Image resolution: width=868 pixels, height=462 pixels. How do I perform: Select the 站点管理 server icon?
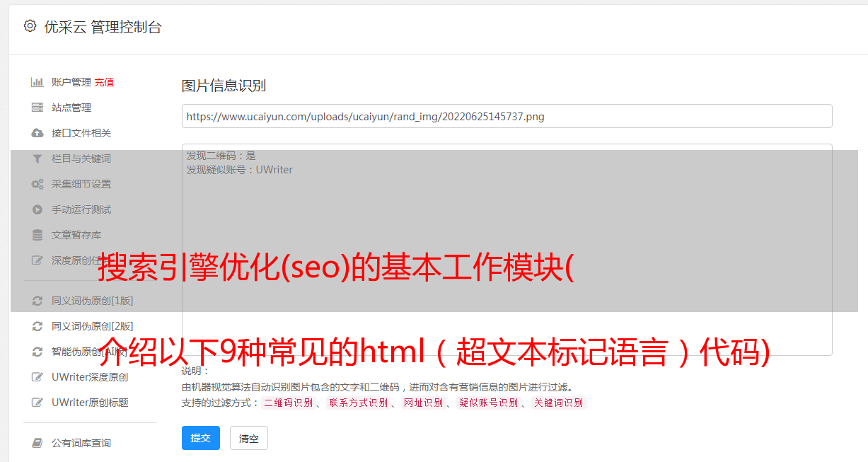pyautogui.click(x=37, y=108)
